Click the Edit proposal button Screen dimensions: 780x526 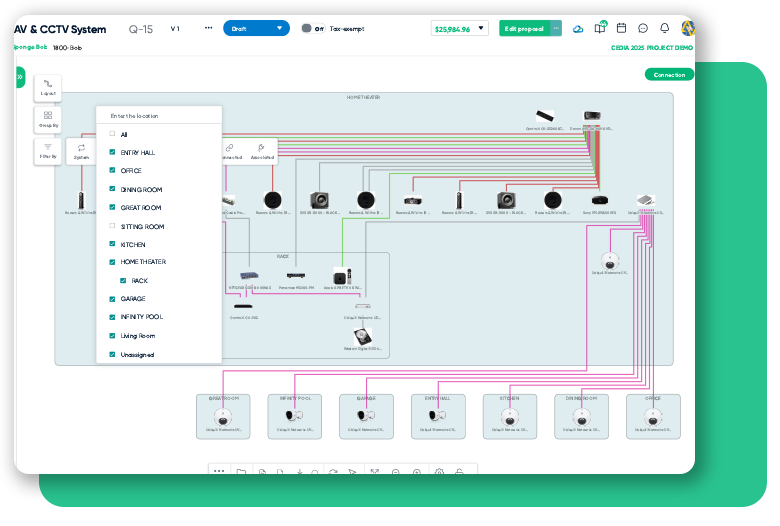(524, 29)
